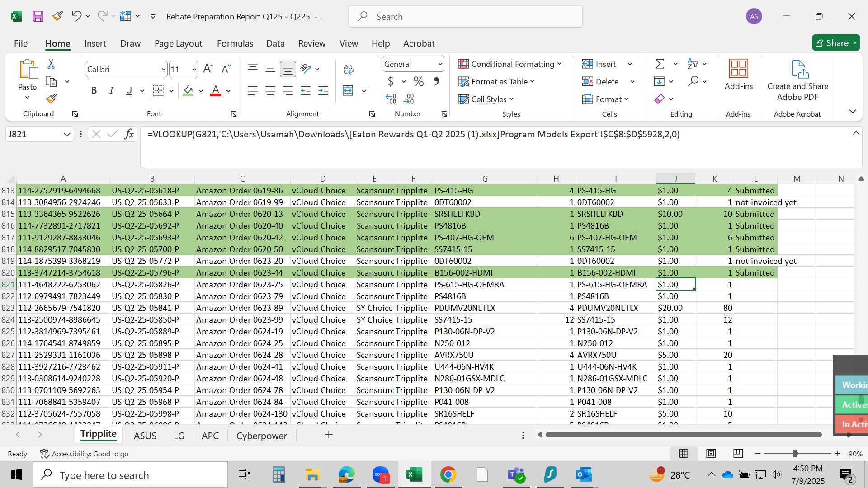Click the Clear eraser icon in Editing

coord(660,99)
